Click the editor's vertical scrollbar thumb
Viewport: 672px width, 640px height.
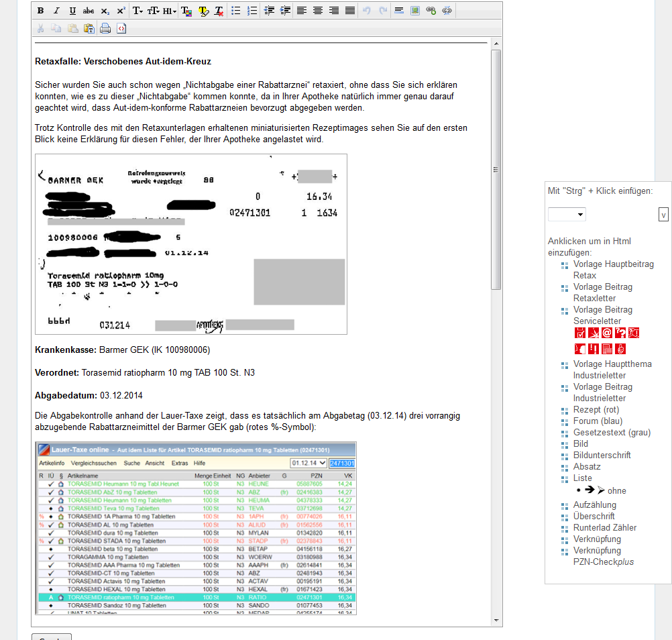496,169
